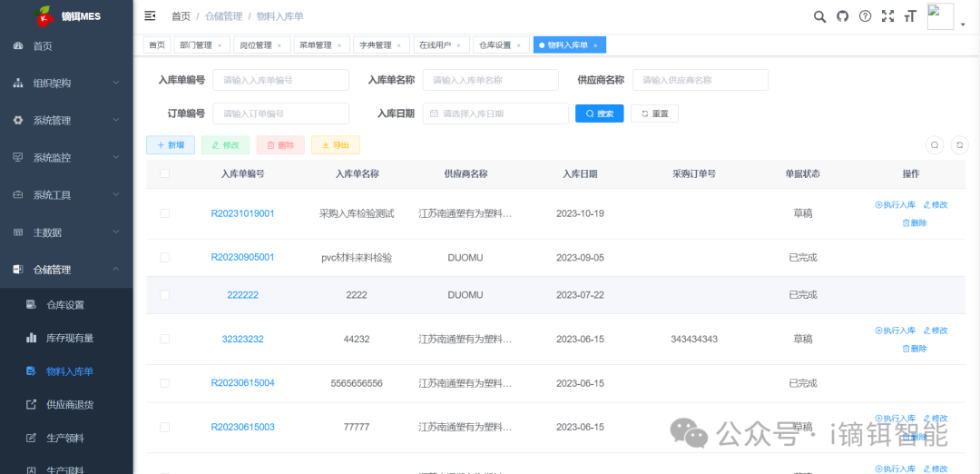Close the 字典管理 tab

pyautogui.click(x=398, y=45)
